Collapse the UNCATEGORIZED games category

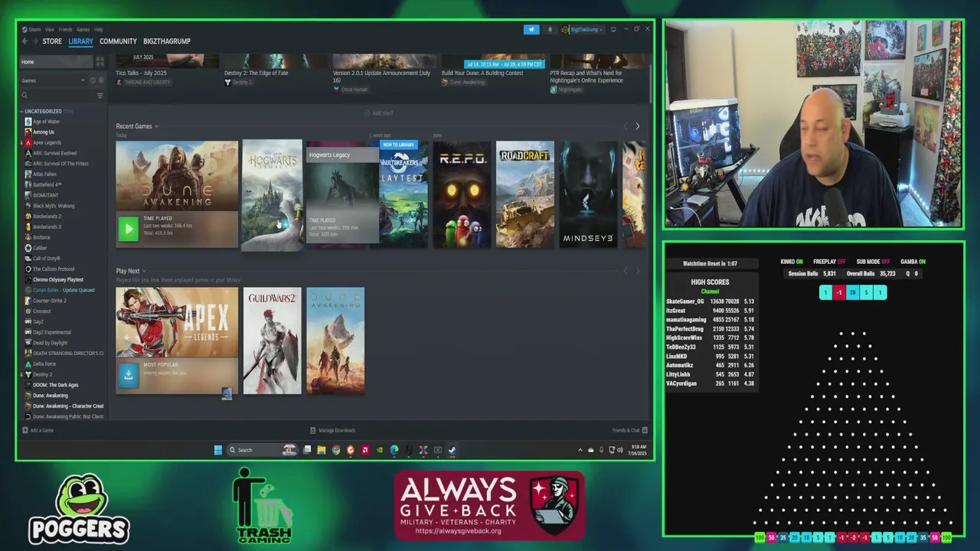tap(22, 111)
